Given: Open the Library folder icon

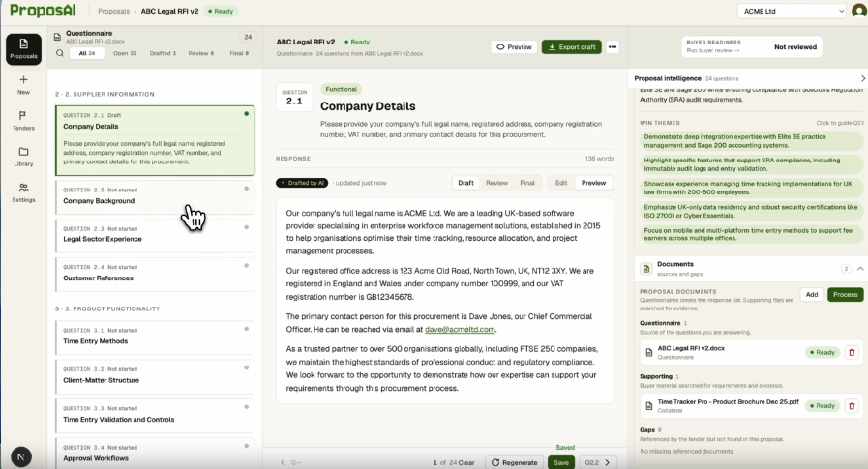Looking at the screenshot, I should pos(23,152).
